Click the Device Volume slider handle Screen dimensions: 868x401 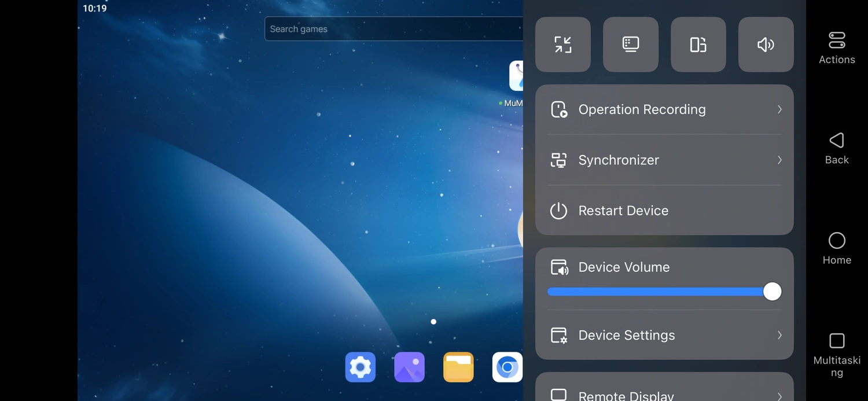(772, 292)
